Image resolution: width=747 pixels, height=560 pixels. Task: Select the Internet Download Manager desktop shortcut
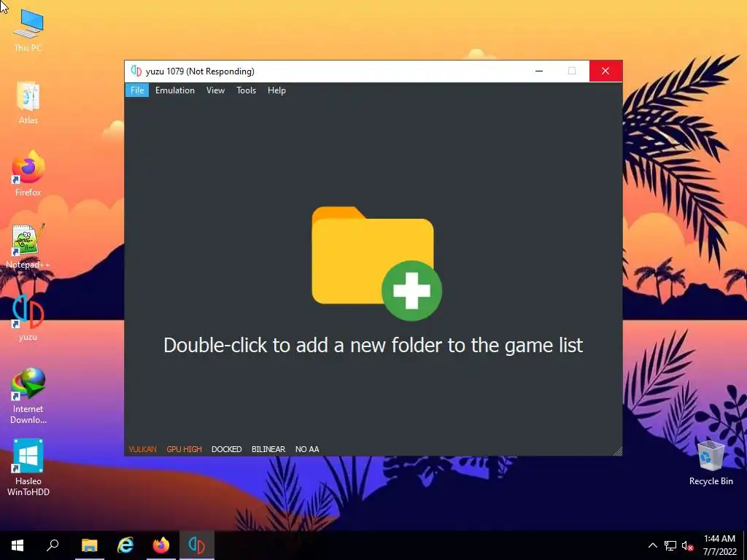(x=28, y=396)
